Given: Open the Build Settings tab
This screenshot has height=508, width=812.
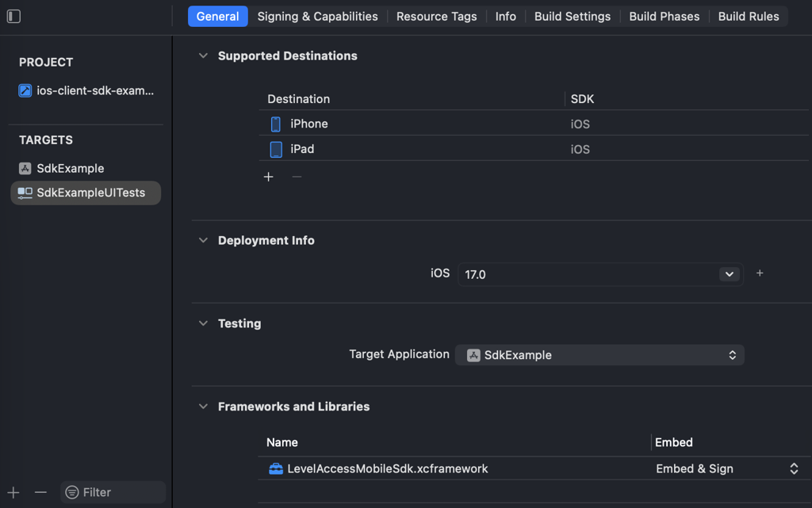Looking at the screenshot, I should pos(573,17).
